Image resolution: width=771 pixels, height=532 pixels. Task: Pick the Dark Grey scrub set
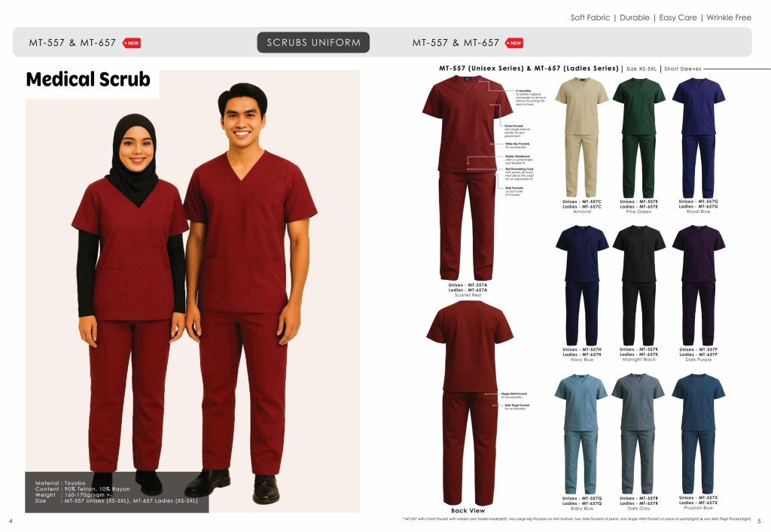[x=638, y=433]
